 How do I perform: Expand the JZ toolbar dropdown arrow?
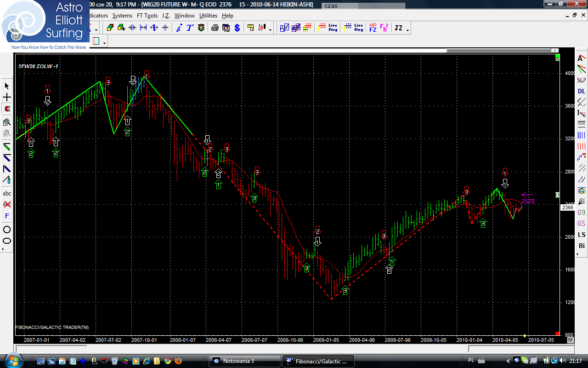pyautogui.click(x=407, y=30)
